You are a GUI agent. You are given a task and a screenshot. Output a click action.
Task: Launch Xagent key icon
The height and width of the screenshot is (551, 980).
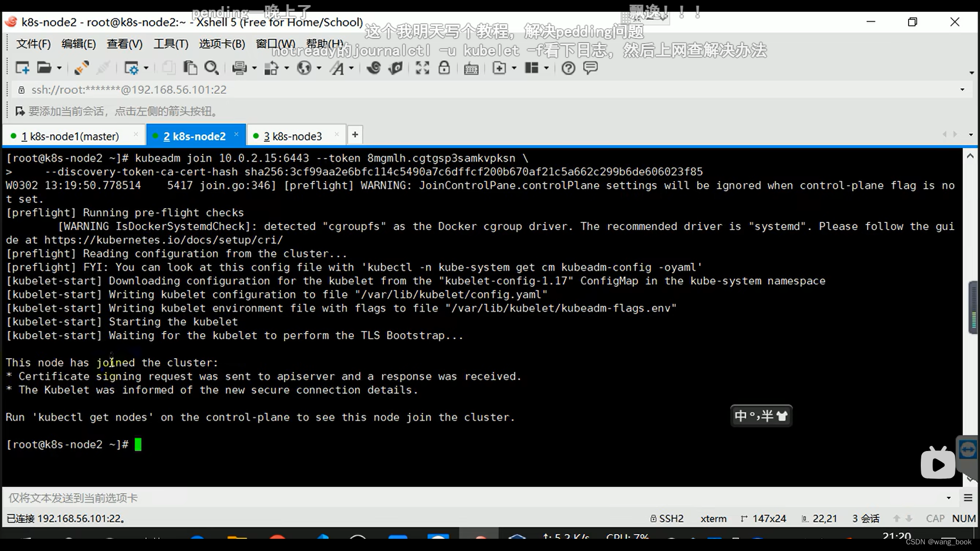(396, 68)
